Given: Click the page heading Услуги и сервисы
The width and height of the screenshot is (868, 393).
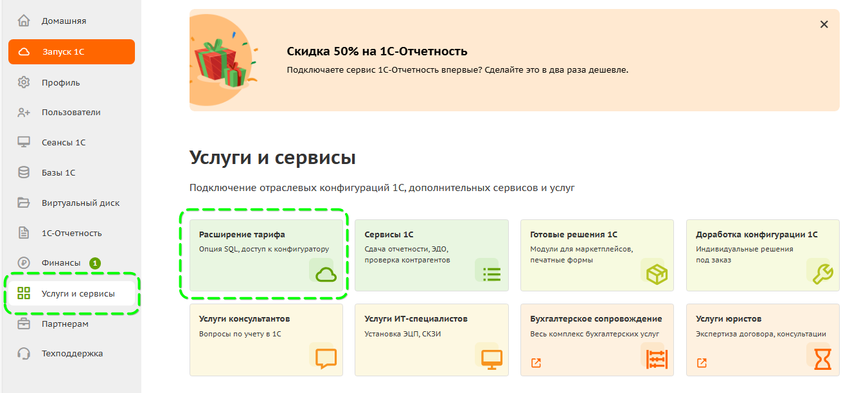Looking at the screenshot, I should point(272,158).
